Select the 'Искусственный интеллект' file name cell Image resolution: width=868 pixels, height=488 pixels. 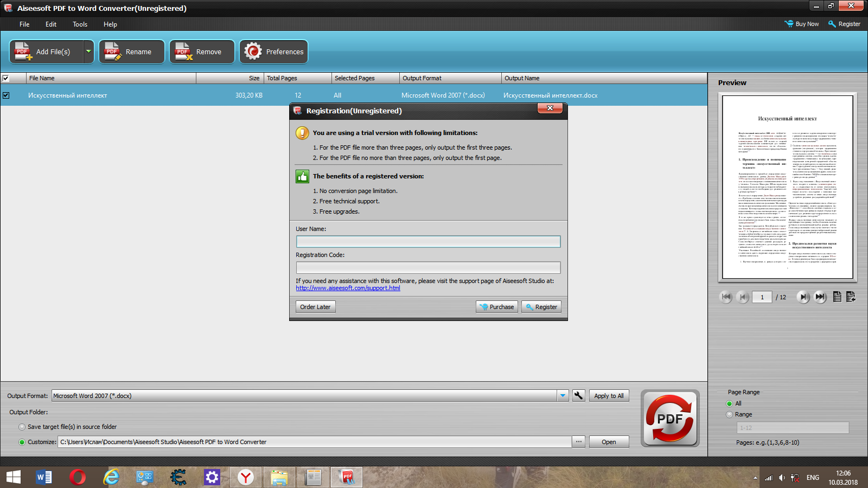(68, 95)
